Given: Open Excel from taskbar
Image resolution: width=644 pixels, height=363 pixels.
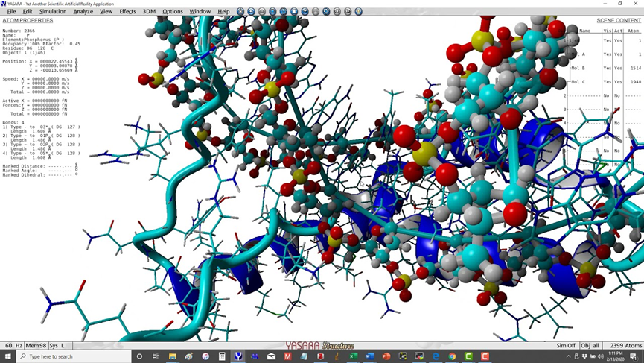Looking at the screenshot, I should 353,356.
